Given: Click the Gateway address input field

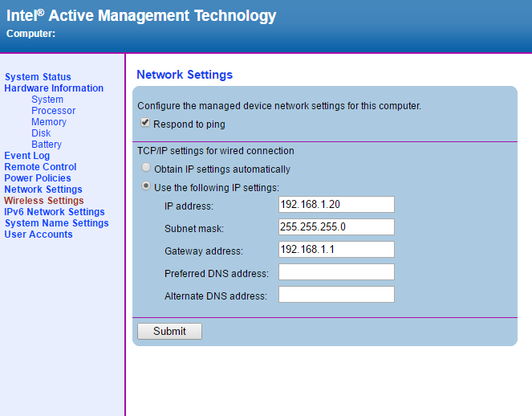Looking at the screenshot, I should pyautogui.click(x=336, y=250).
